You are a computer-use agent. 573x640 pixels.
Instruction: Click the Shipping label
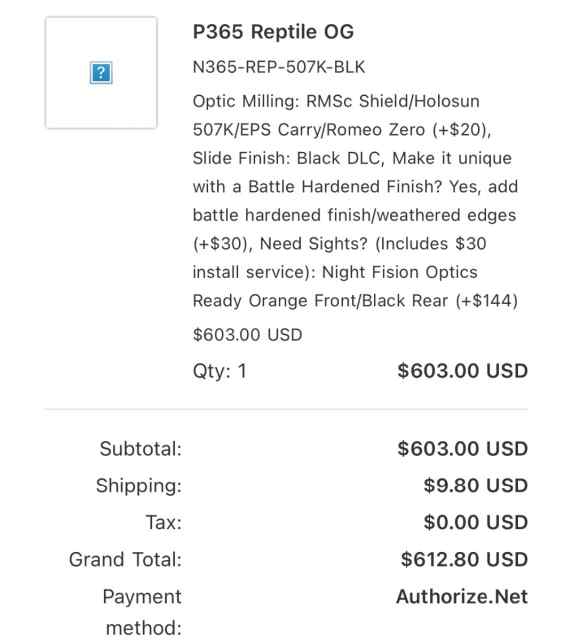[139, 486]
